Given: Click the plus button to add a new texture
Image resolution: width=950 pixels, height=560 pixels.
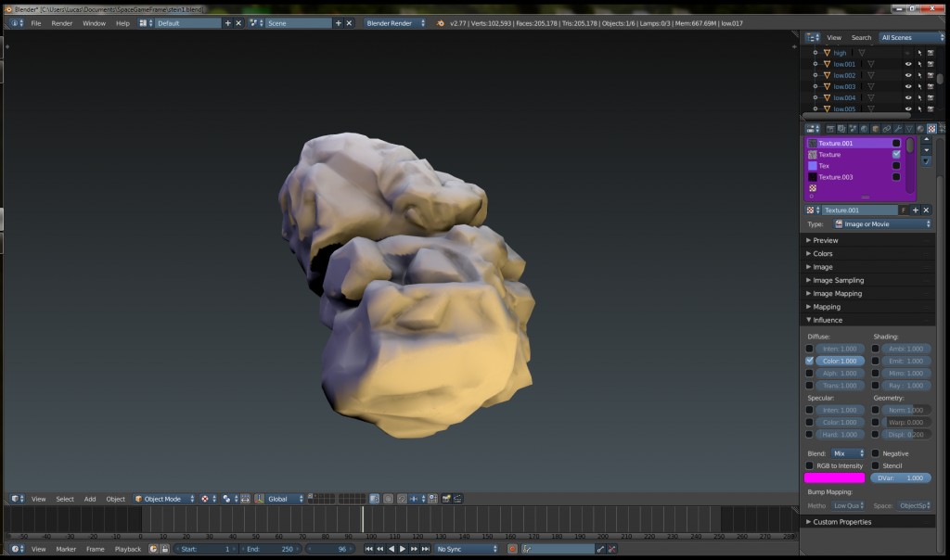Looking at the screenshot, I should tap(916, 210).
